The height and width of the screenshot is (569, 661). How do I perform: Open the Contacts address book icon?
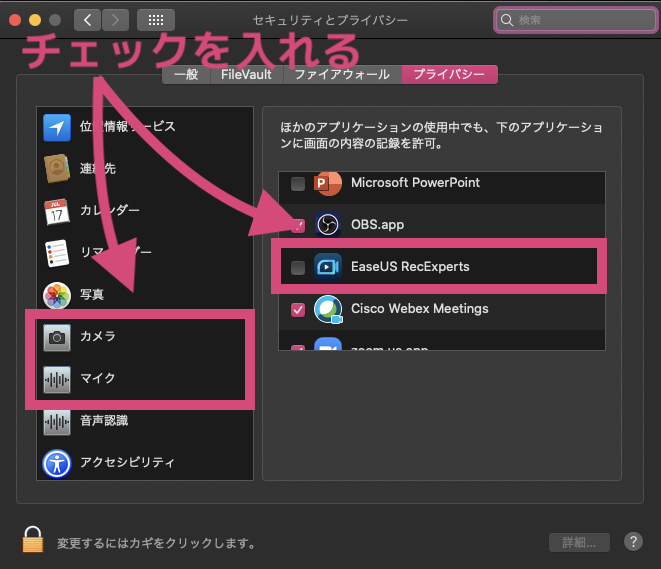pos(57,169)
